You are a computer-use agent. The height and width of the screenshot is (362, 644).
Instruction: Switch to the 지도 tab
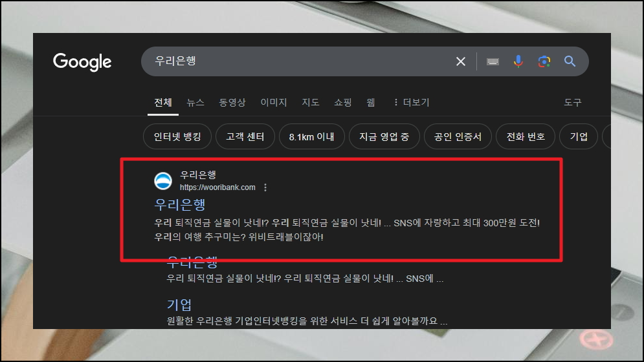[311, 102]
